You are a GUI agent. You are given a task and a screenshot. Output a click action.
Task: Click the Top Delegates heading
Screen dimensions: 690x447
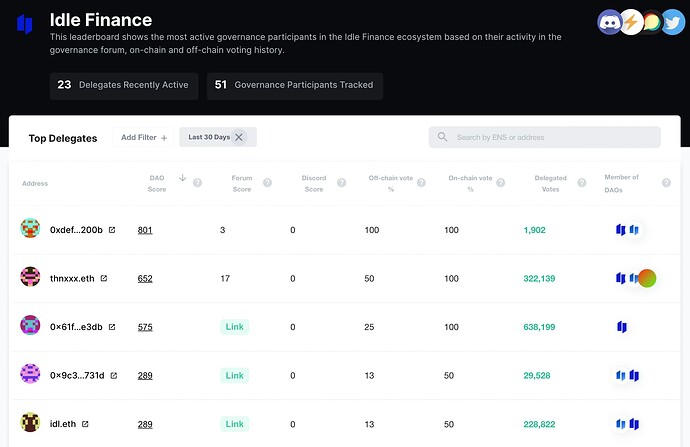coord(63,138)
